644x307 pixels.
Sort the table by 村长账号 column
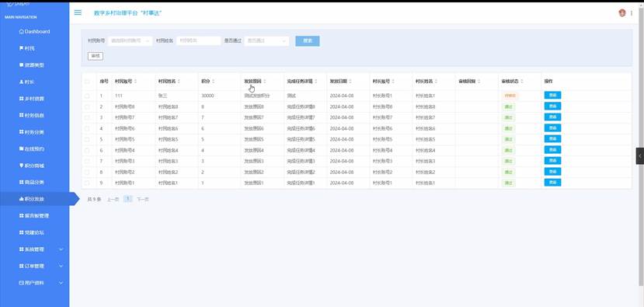(x=393, y=82)
